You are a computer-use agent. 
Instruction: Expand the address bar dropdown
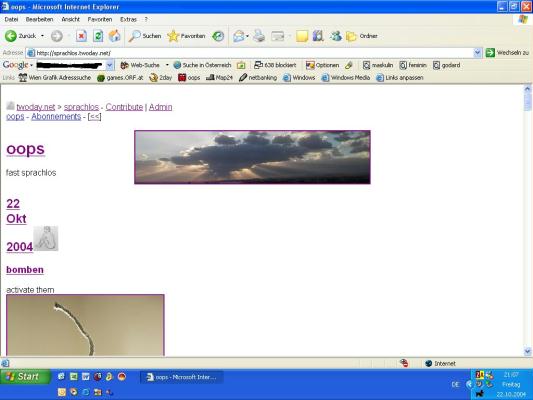point(478,53)
